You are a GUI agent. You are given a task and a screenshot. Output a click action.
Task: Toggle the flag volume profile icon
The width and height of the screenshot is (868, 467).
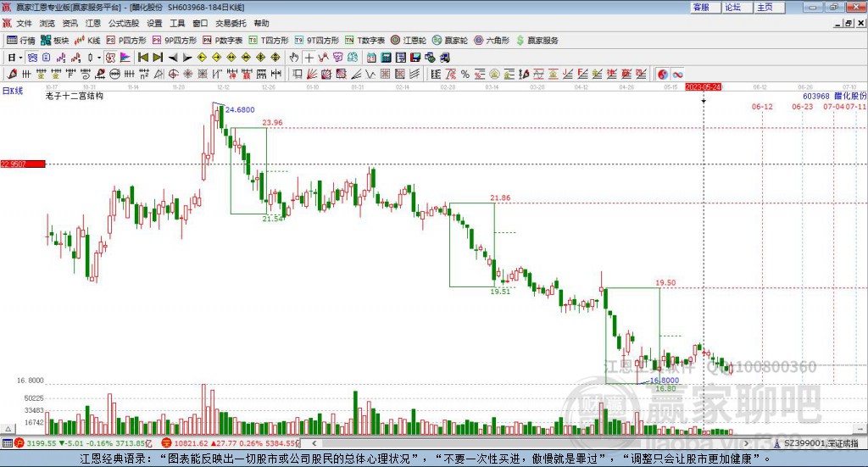pos(125,58)
